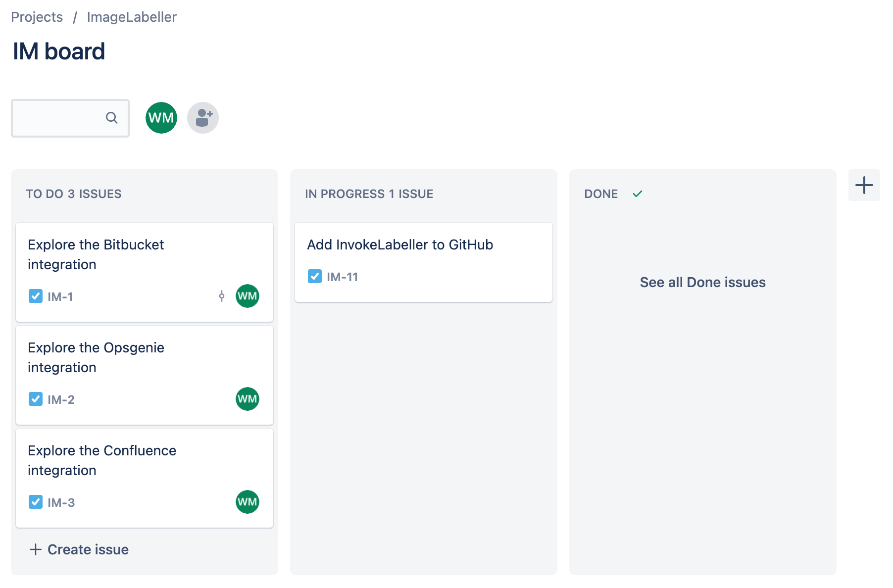Screen dimensions: 893x588
Task: Click the task type icon for IM-11
Action: [x=315, y=276]
